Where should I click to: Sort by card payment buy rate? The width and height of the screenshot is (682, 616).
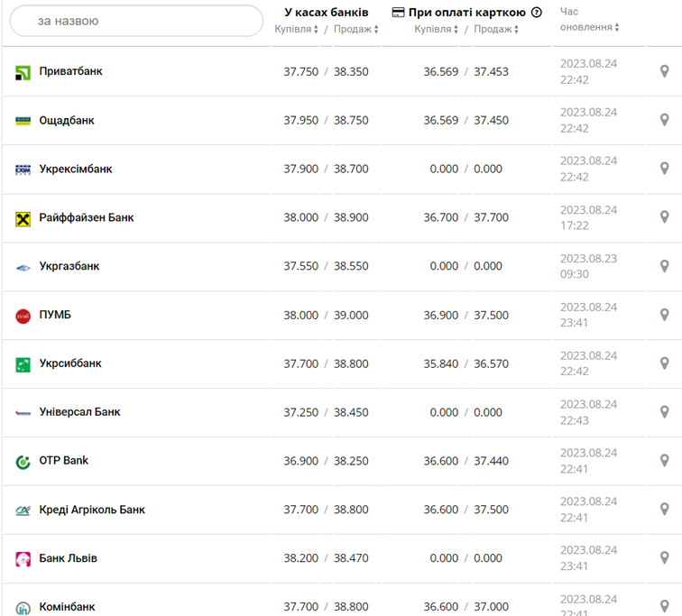point(437,29)
